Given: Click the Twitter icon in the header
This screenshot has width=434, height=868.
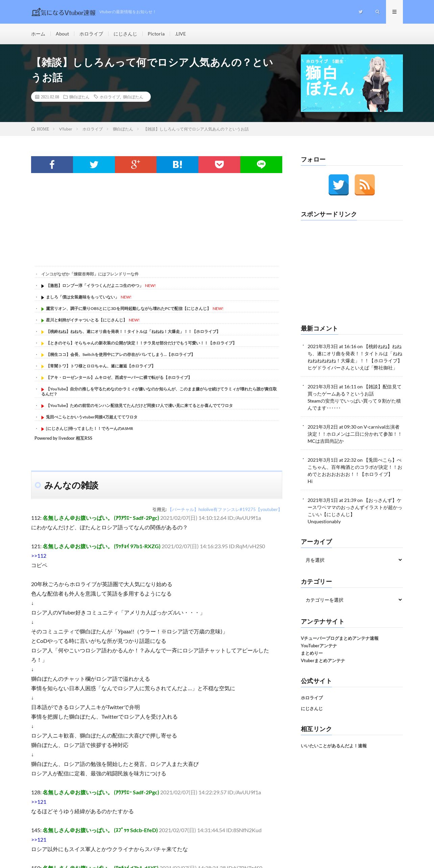Looking at the screenshot, I should tap(361, 12).
